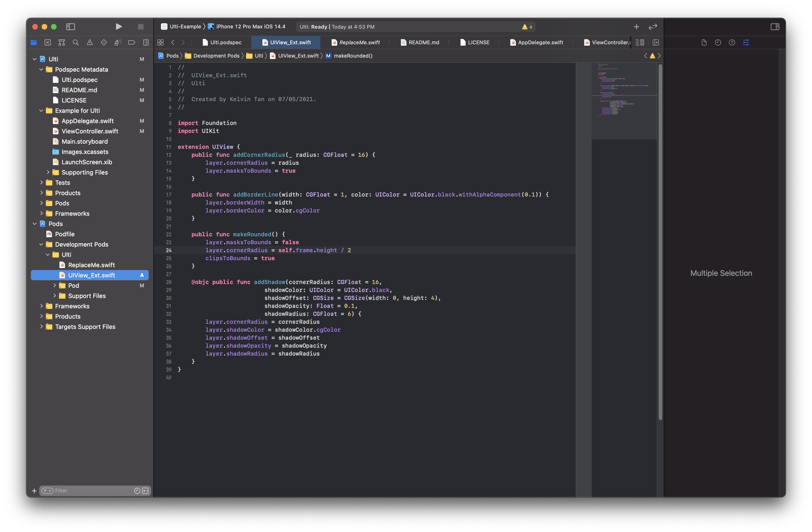Click the Library plus button in toolbar
This screenshot has width=812, height=532.
pyautogui.click(x=636, y=27)
